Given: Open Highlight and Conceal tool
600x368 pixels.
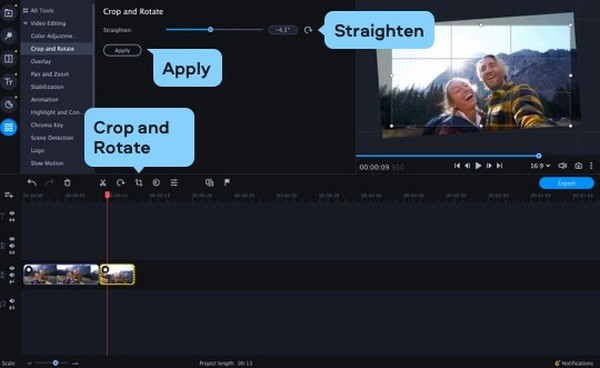Looking at the screenshot, I should 56,112.
